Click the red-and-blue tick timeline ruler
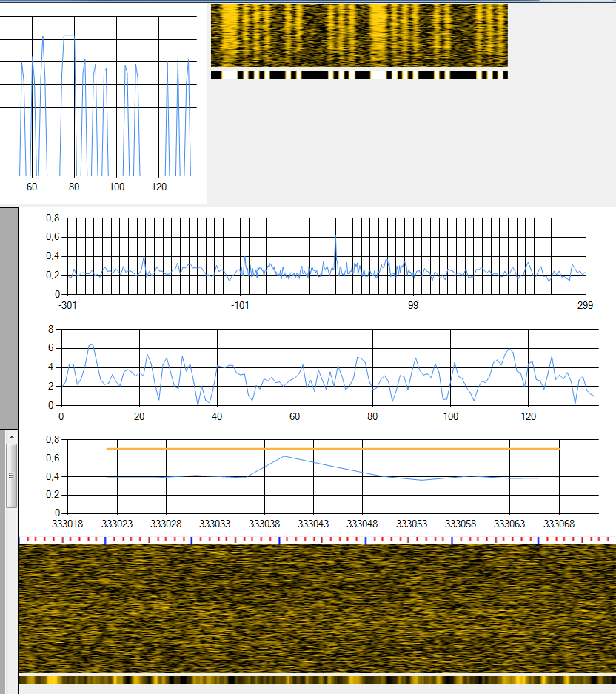The width and height of the screenshot is (616, 694). 317,540
